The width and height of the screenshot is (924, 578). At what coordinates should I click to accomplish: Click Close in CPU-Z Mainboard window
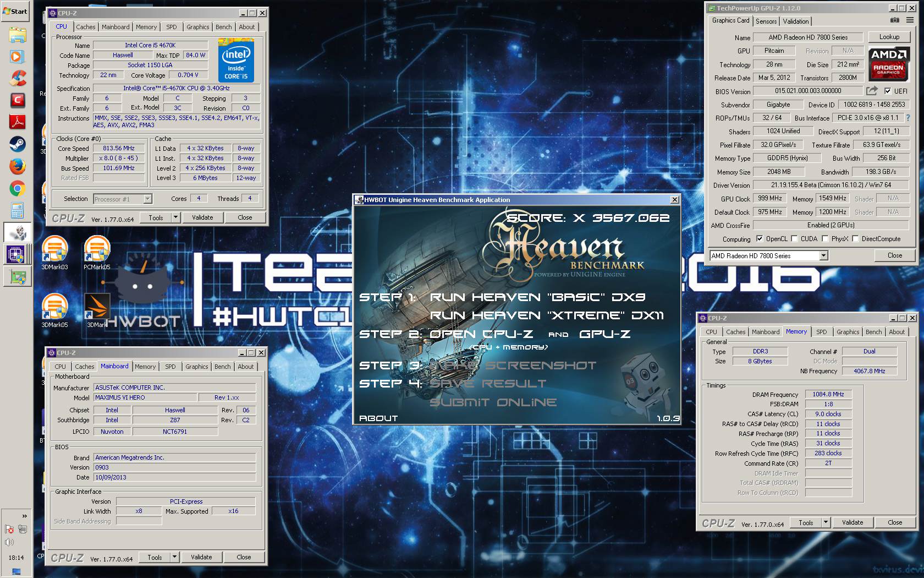click(244, 557)
